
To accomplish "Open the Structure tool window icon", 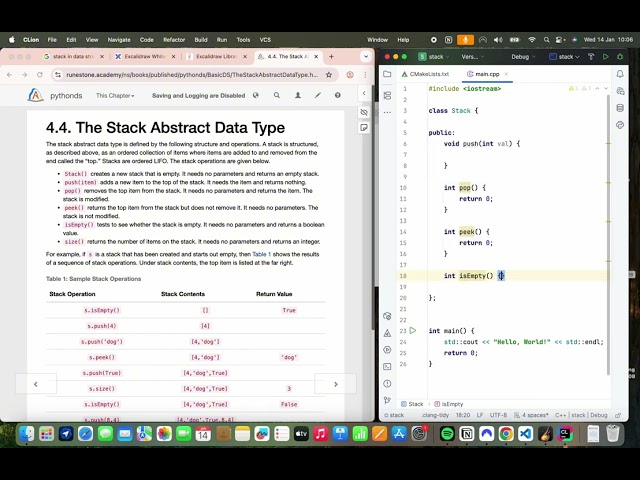I will [x=387, y=96].
